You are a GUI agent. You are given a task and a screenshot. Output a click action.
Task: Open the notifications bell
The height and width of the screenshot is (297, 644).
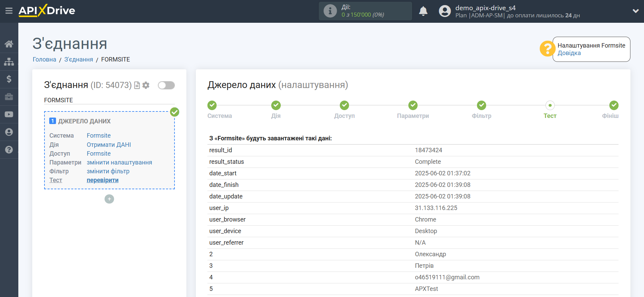(423, 11)
